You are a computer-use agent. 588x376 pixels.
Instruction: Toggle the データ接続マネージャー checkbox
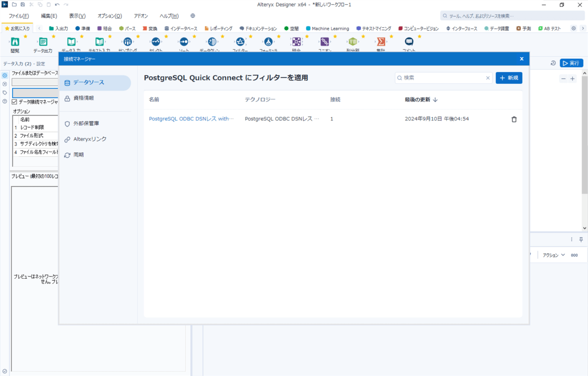(14, 102)
